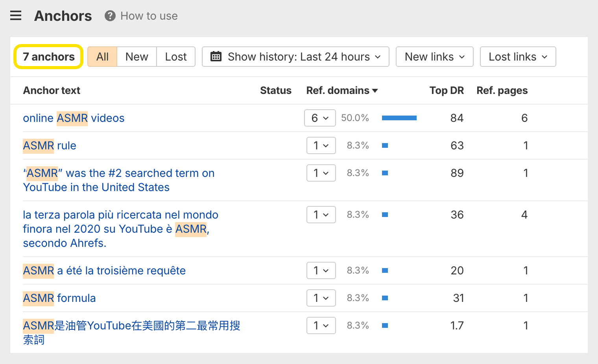The width and height of the screenshot is (598, 364).
Task: Expand the 6 referring domains for online ASMR videos
Action: pos(320,118)
